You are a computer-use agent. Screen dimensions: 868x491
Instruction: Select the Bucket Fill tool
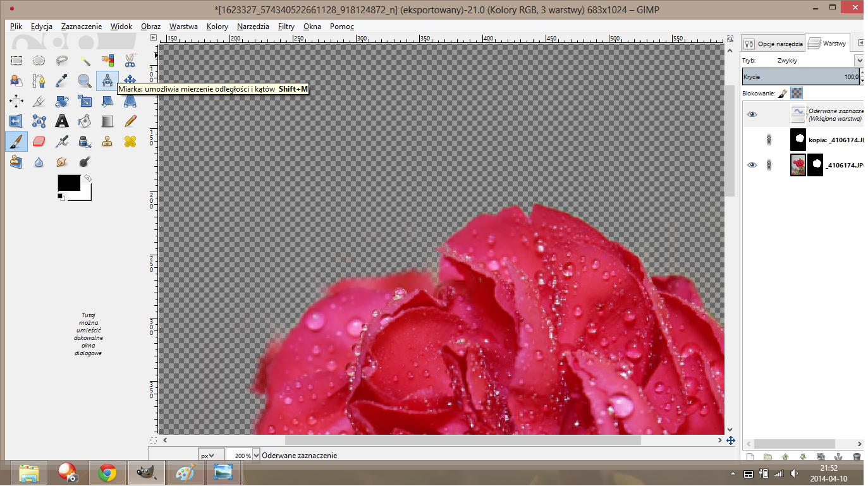85,121
